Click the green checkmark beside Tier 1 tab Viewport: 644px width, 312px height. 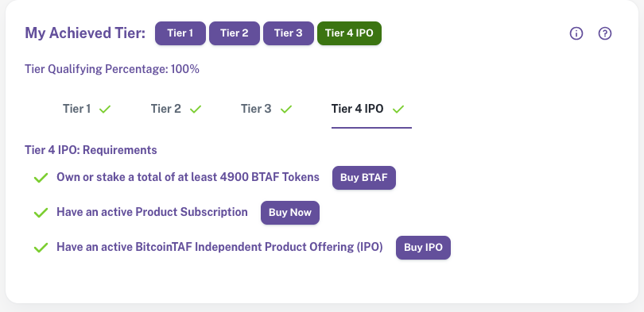tap(105, 109)
